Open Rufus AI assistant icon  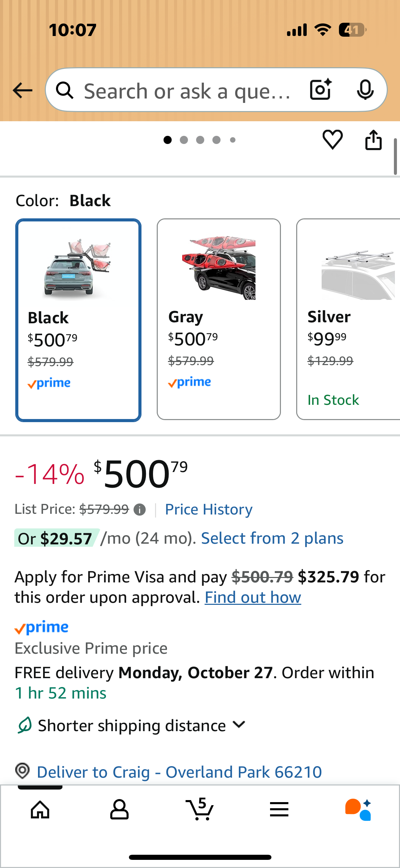click(358, 809)
